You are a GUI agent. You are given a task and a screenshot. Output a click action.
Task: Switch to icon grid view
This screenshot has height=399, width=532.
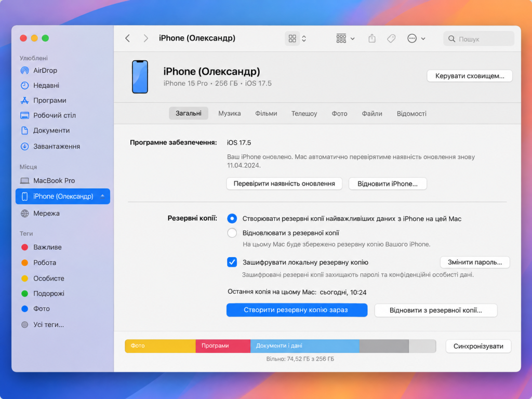point(292,38)
